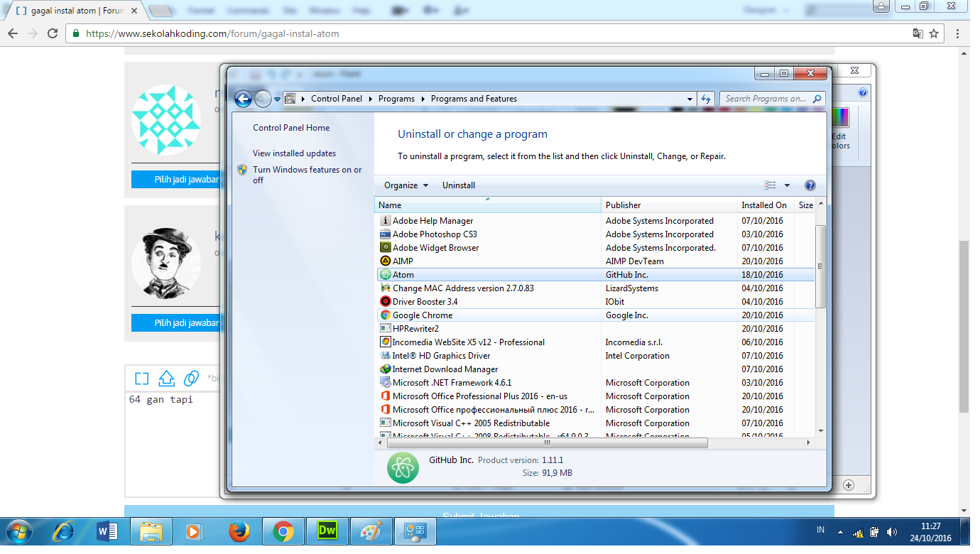The height and width of the screenshot is (554, 980).
Task: Reload the Chrome page
Action: [53, 33]
